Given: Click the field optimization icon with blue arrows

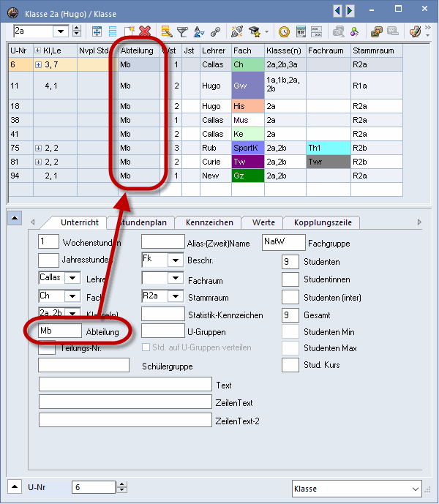Looking at the screenshot, I should point(97,31).
